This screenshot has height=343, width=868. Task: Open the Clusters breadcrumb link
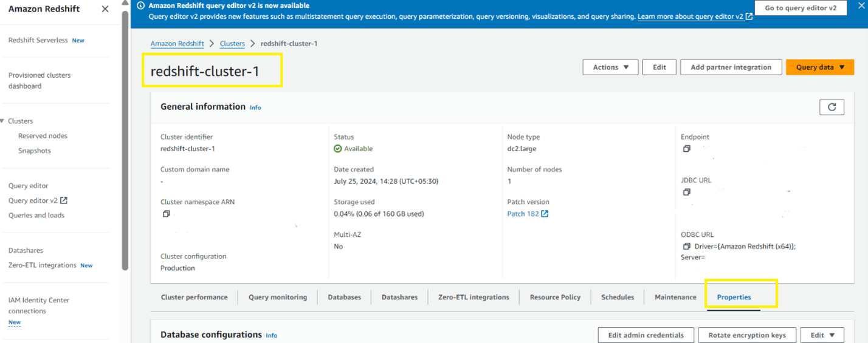pos(232,44)
